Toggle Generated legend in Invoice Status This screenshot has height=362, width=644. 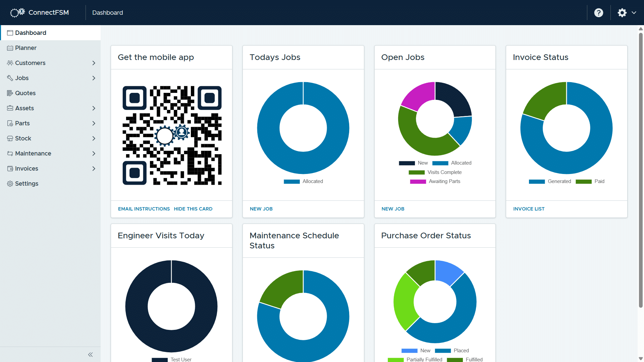(550, 181)
